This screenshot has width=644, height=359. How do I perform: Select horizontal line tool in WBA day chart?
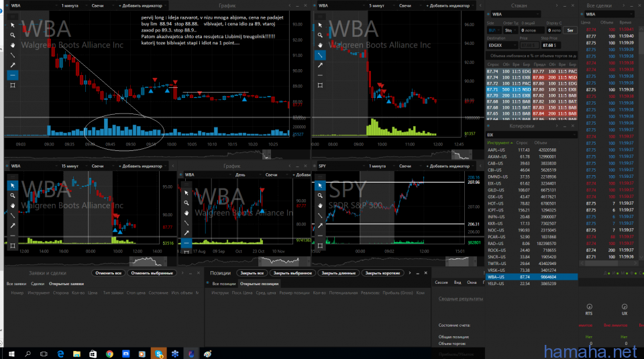coord(186,243)
